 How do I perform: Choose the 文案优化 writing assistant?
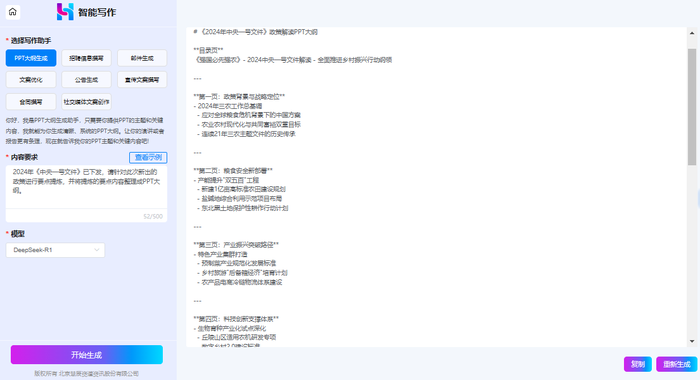tap(31, 80)
